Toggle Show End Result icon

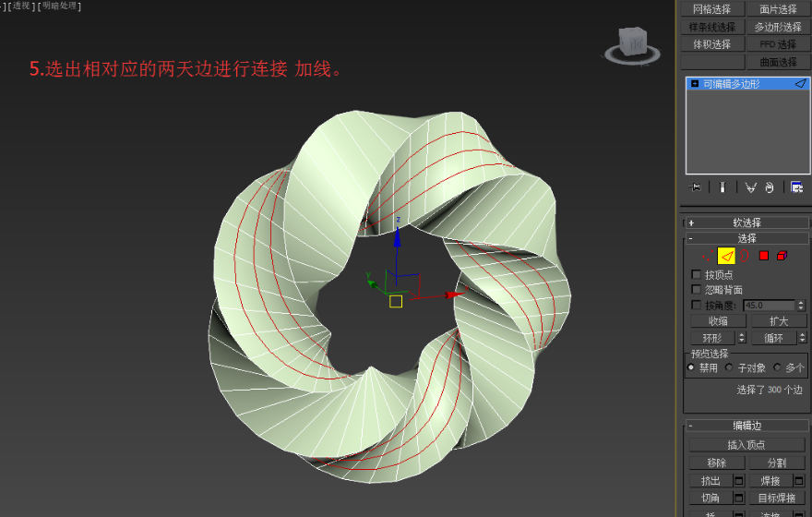click(x=722, y=187)
